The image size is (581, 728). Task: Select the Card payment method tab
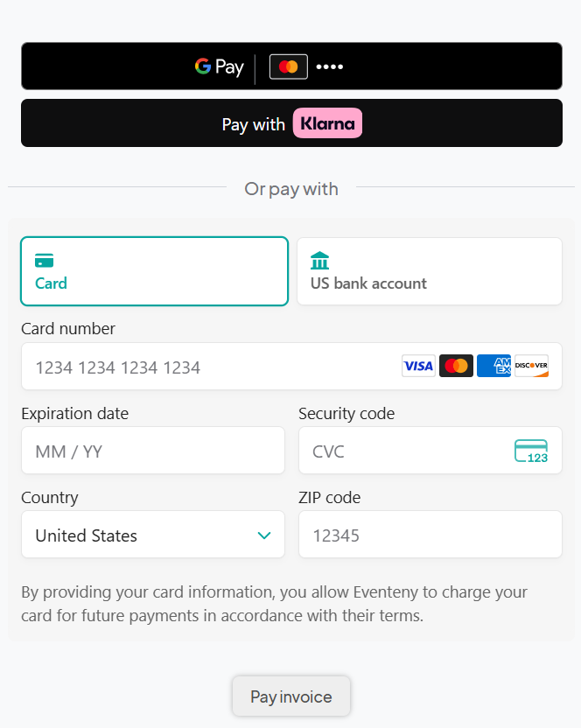pos(154,271)
